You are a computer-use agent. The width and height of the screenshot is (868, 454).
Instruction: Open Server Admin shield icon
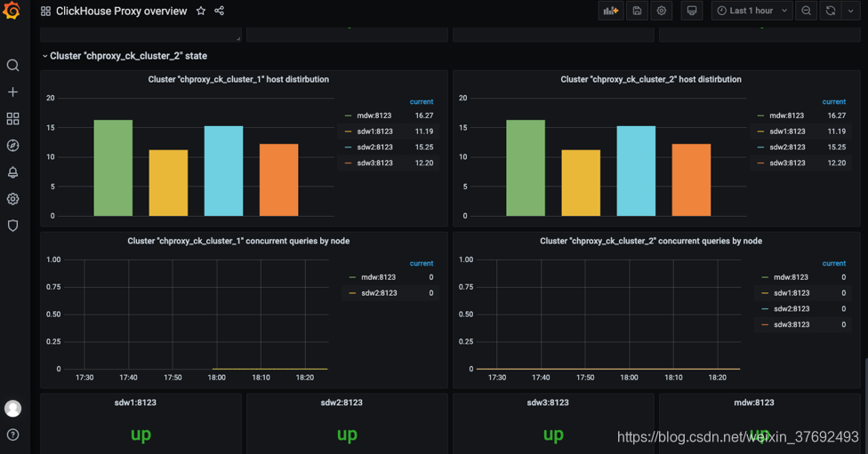point(12,226)
